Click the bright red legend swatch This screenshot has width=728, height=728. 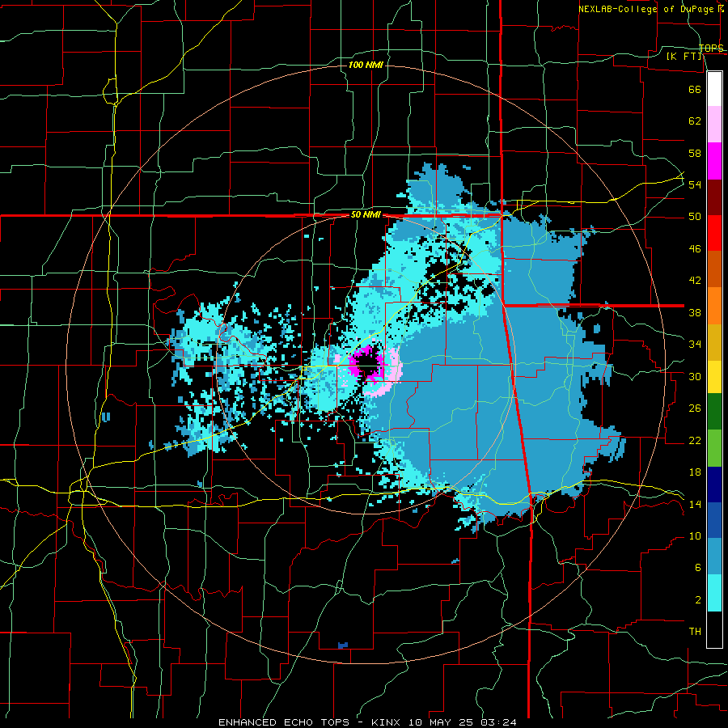(x=714, y=233)
